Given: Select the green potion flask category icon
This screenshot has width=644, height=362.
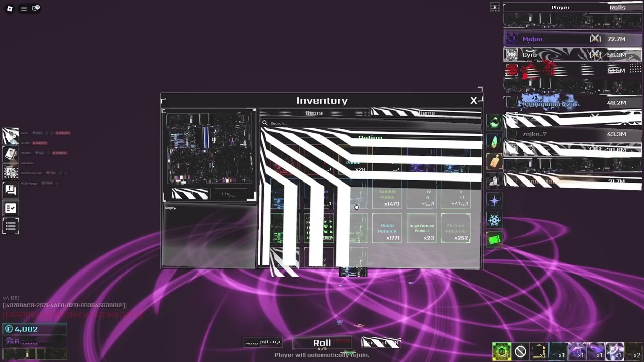Looking at the screenshot, I should coord(494,122).
